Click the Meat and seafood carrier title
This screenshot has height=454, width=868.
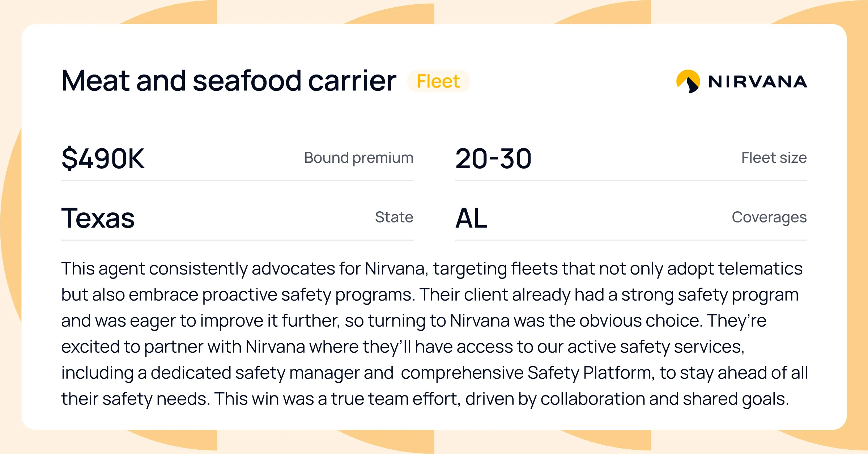coord(229,81)
